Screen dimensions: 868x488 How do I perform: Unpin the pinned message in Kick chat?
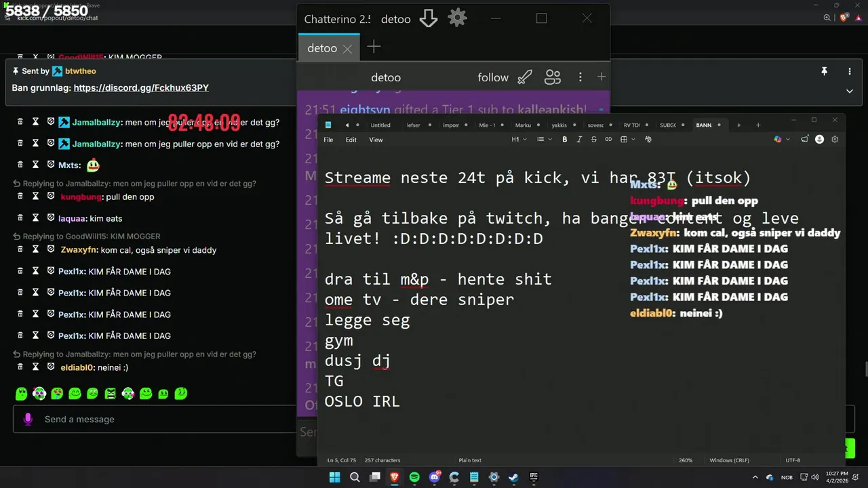[x=825, y=71]
